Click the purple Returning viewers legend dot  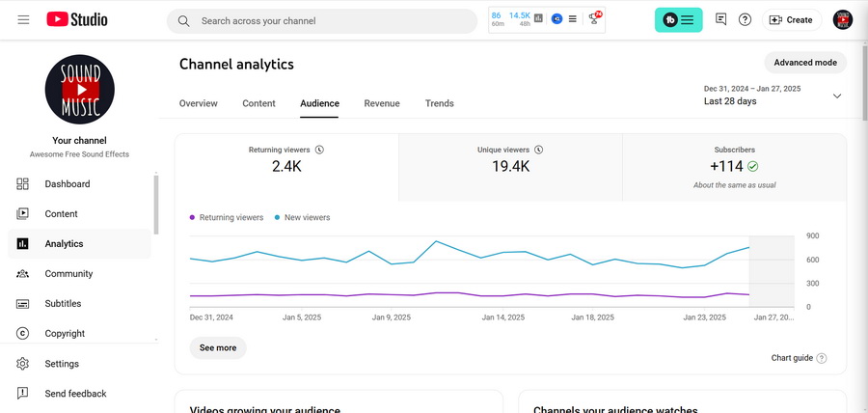[x=193, y=218]
